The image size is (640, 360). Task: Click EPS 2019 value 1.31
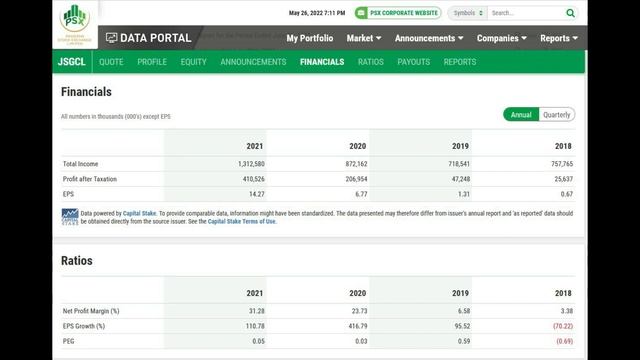464,194
